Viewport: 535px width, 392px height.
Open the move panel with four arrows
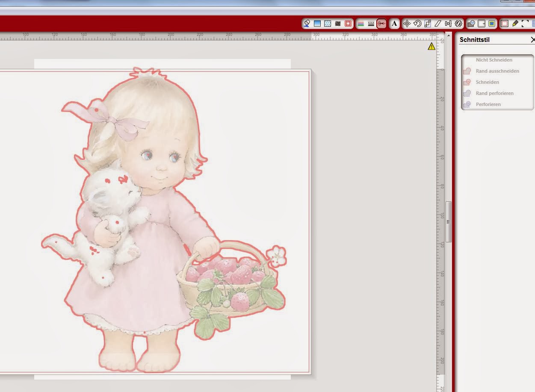[x=407, y=24]
